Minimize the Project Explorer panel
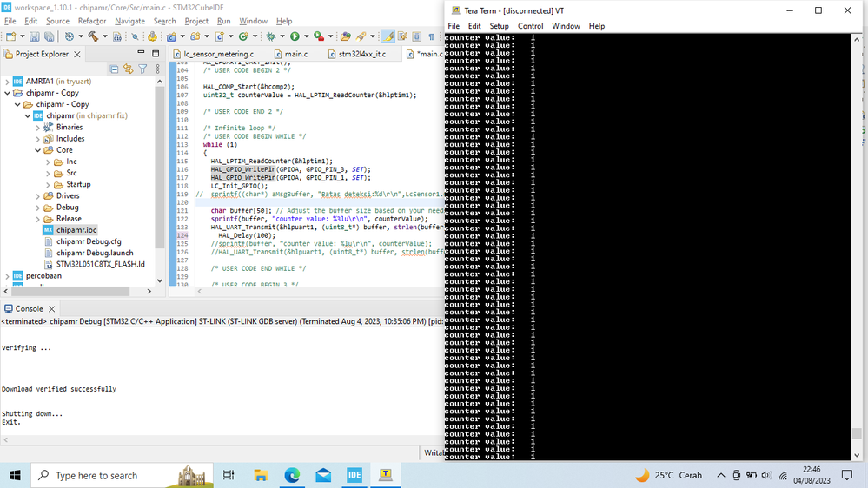Image resolution: width=868 pixels, height=488 pixels. [x=141, y=53]
